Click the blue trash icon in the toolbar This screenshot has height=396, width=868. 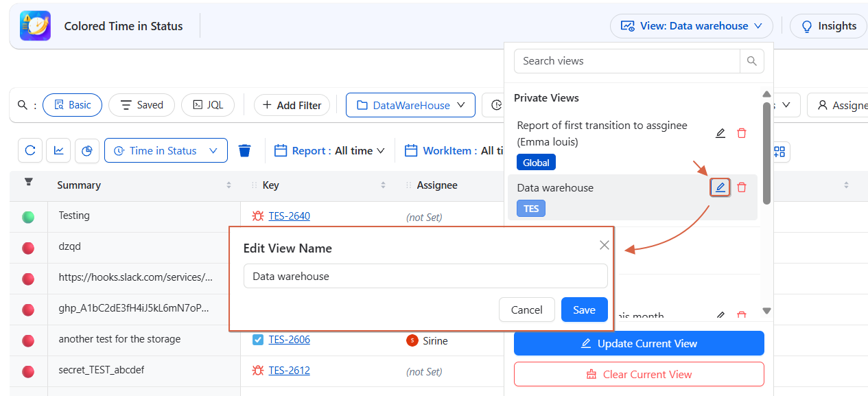coord(244,150)
